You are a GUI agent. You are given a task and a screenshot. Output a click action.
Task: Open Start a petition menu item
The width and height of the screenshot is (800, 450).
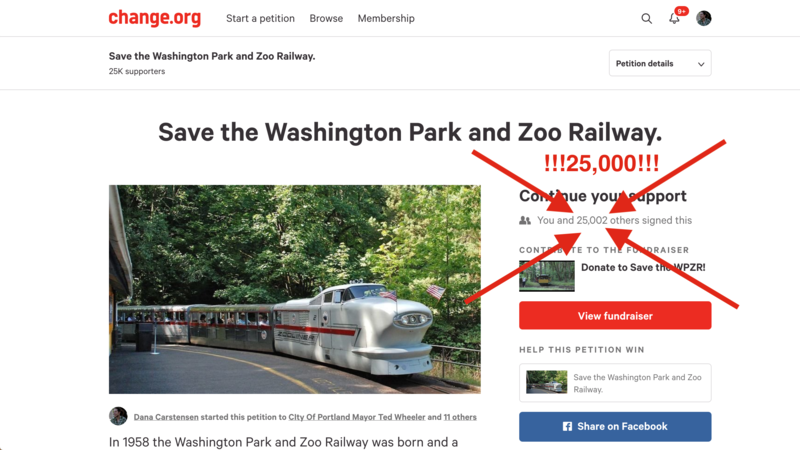[260, 19]
